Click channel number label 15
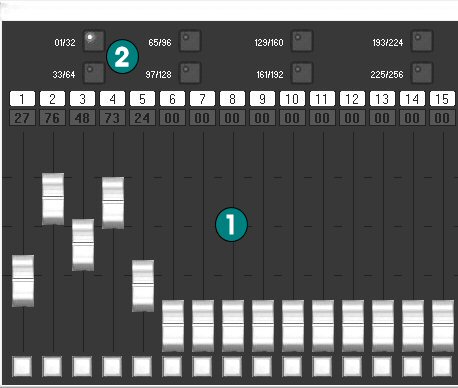Image resolution: width=458 pixels, height=388 pixels. tap(442, 99)
